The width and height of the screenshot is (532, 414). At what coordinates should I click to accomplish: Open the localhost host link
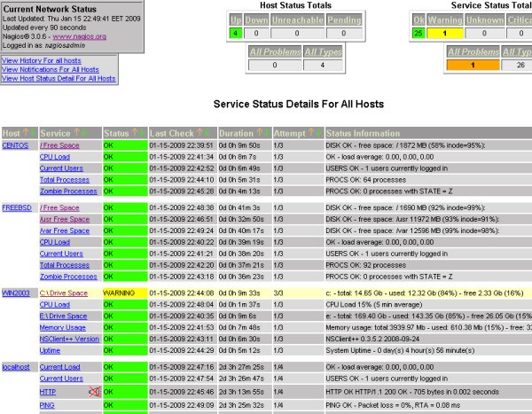[16, 367]
